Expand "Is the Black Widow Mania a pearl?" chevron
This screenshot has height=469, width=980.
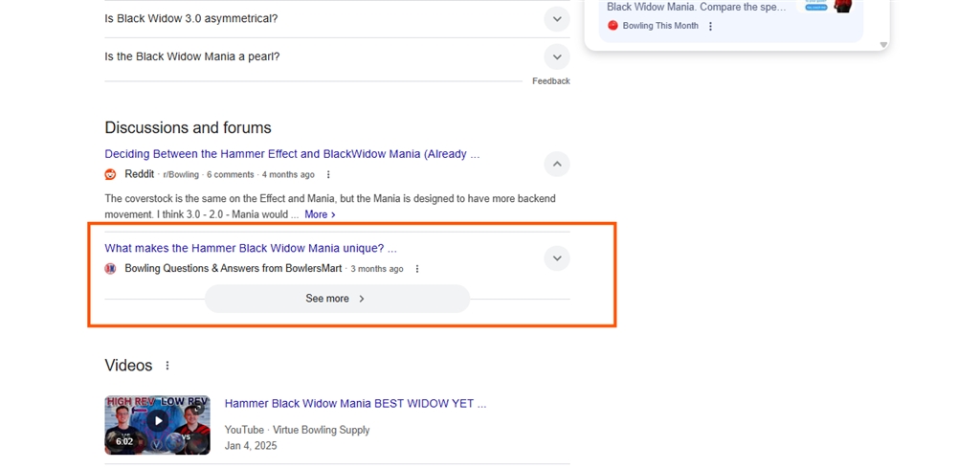[x=556, y=56]
